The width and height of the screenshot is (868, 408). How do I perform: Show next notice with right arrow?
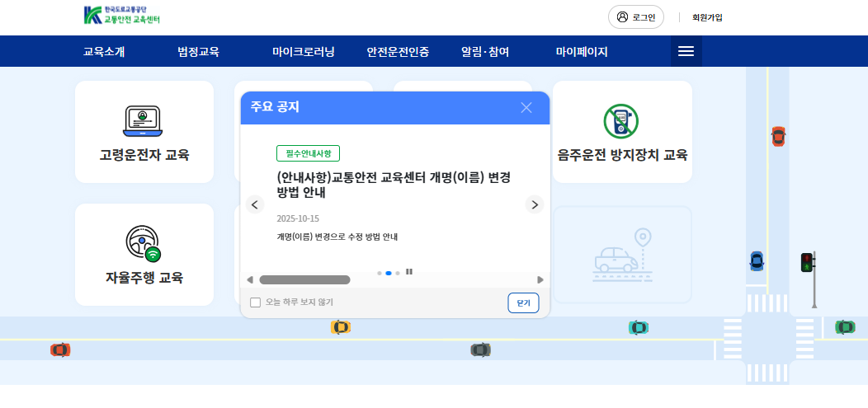click(x=534, y=204)
